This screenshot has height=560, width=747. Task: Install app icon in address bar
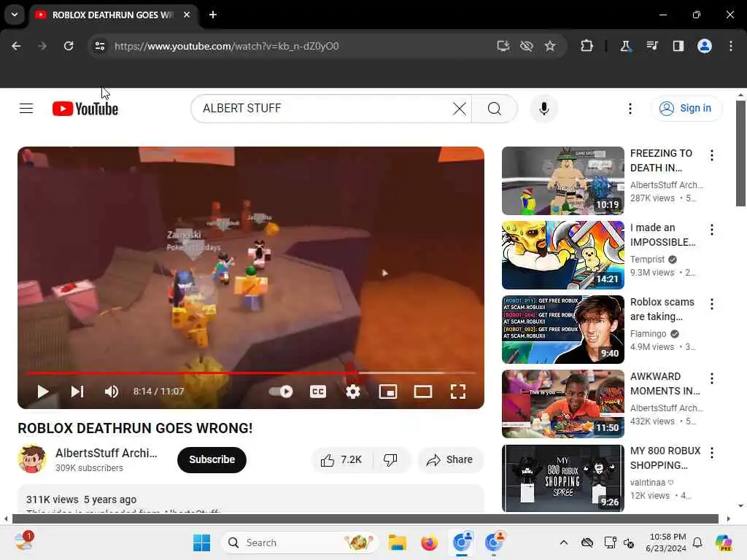point(503,46)
